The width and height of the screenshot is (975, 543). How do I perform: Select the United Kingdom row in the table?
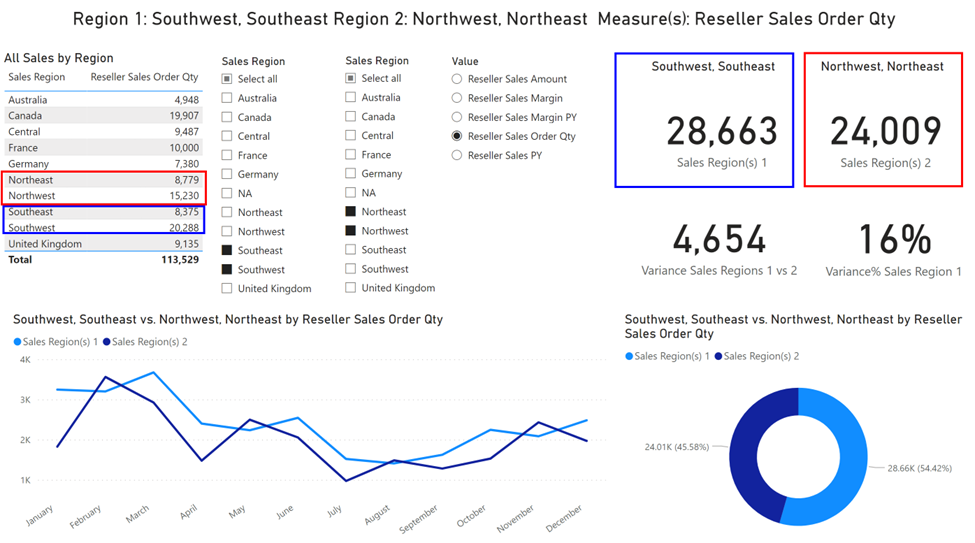click(103, 244)
